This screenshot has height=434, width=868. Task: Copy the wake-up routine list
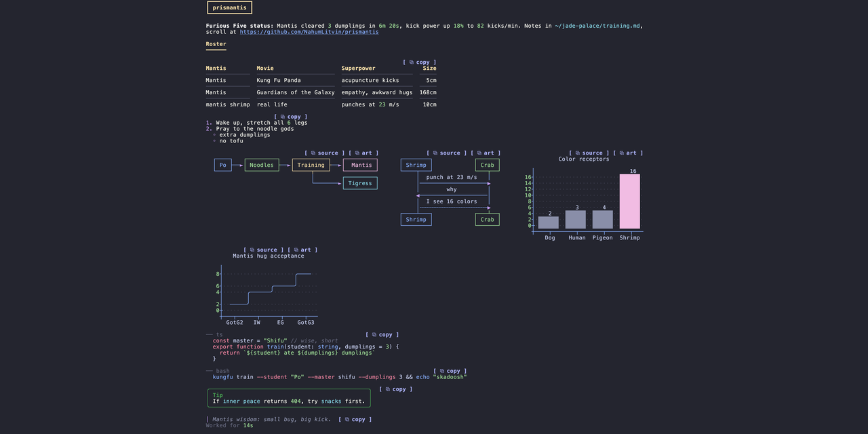[x=291, y=117]
